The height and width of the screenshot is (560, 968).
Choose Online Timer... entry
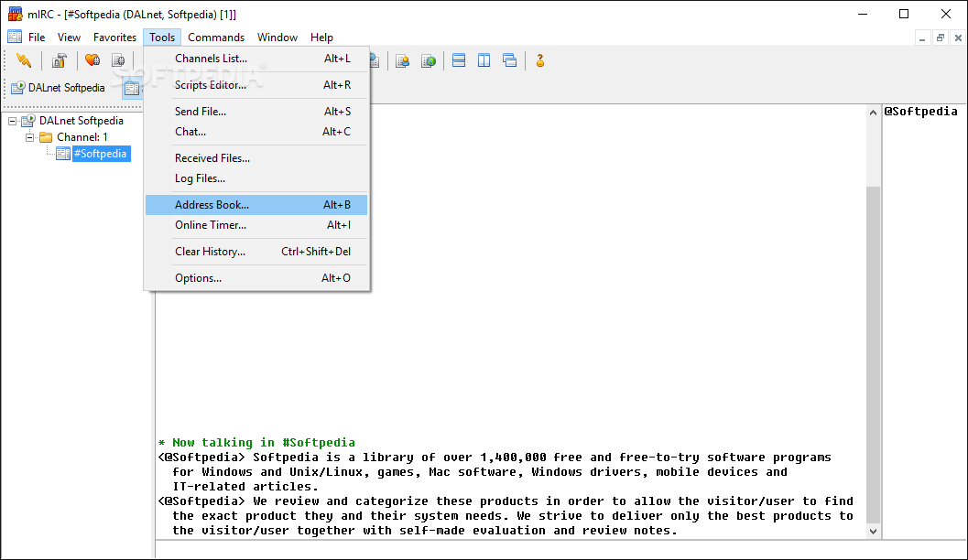click(256, 225)
